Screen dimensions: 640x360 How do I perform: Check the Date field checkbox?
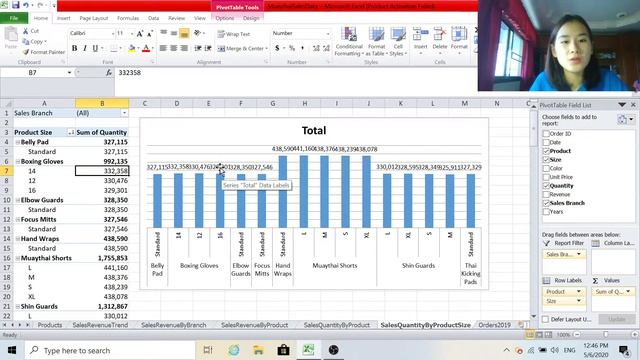click(546, 142)
